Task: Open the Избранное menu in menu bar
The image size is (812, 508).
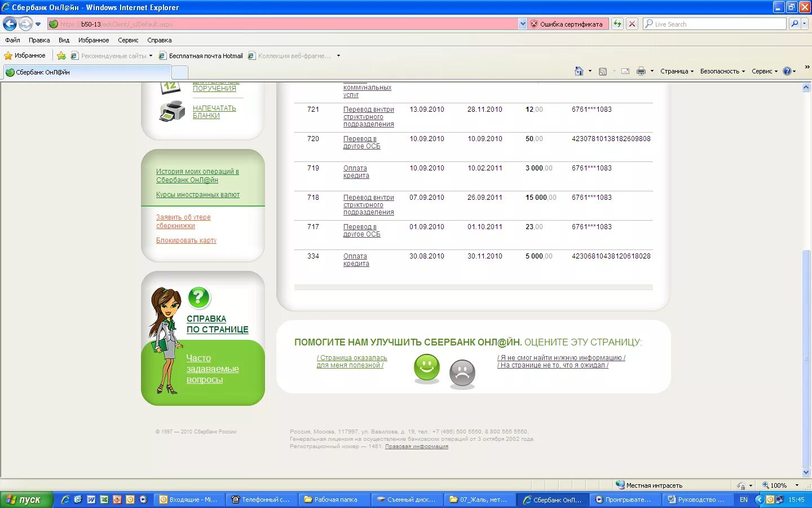Action: tap(94, 40)
